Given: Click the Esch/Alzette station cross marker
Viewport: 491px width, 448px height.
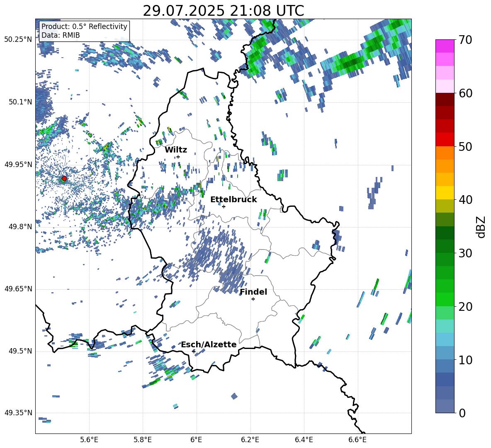Looking at the screenshot, I should [x=194, y=351].
